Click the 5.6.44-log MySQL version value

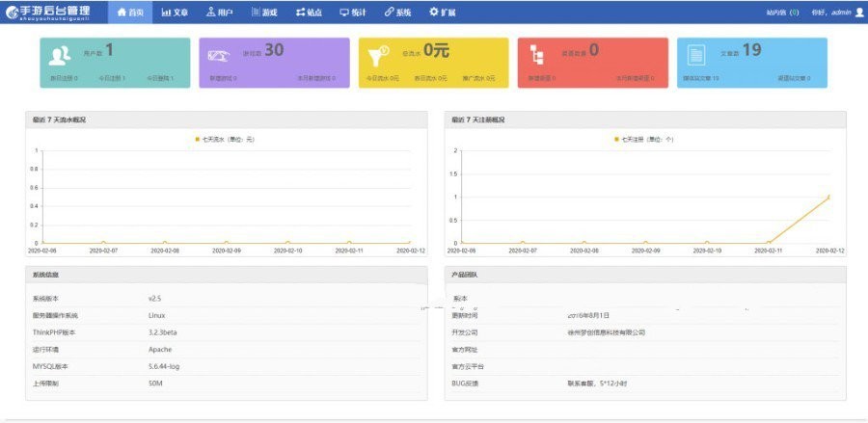(164, 366)
